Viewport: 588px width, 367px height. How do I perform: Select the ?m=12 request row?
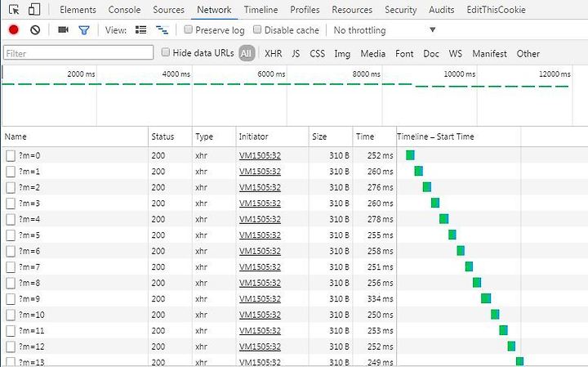[x=294, y=347]
